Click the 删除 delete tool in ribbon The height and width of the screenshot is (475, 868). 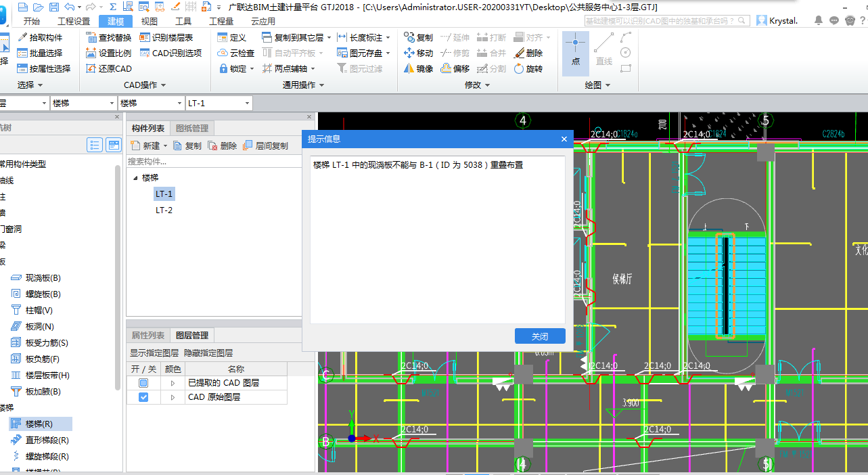[528, 53]
